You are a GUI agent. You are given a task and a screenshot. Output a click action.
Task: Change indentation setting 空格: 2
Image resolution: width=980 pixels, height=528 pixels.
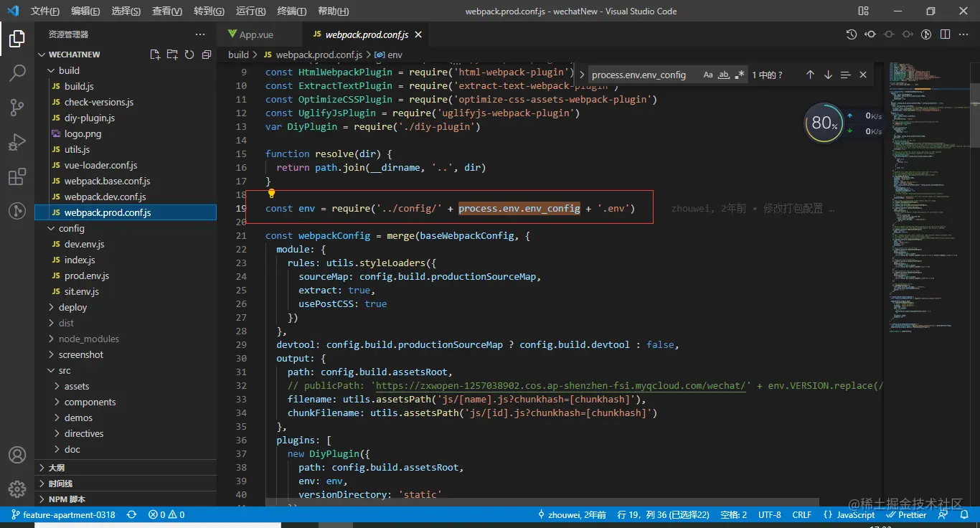pyautogui.click(x=734, y=514)
